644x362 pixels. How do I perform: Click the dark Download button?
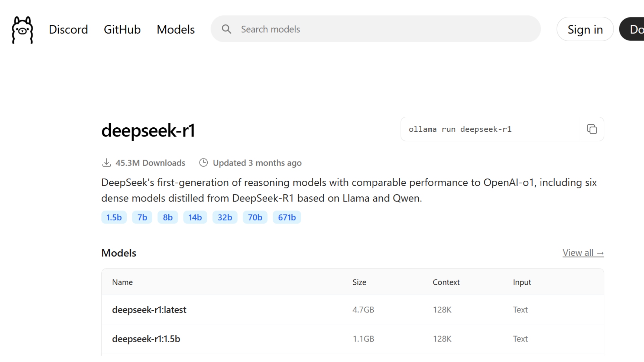click(632, 29)
